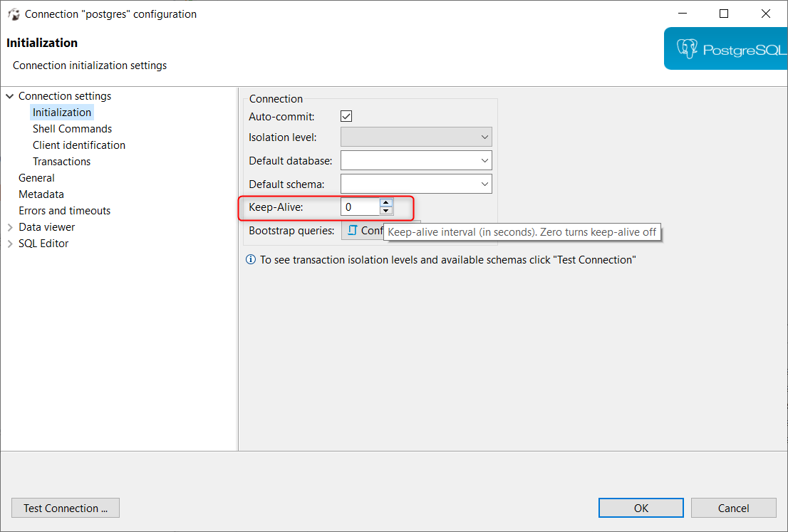
Task: Select Shell Commands in the tree
Action: click(x=73, y=129)
